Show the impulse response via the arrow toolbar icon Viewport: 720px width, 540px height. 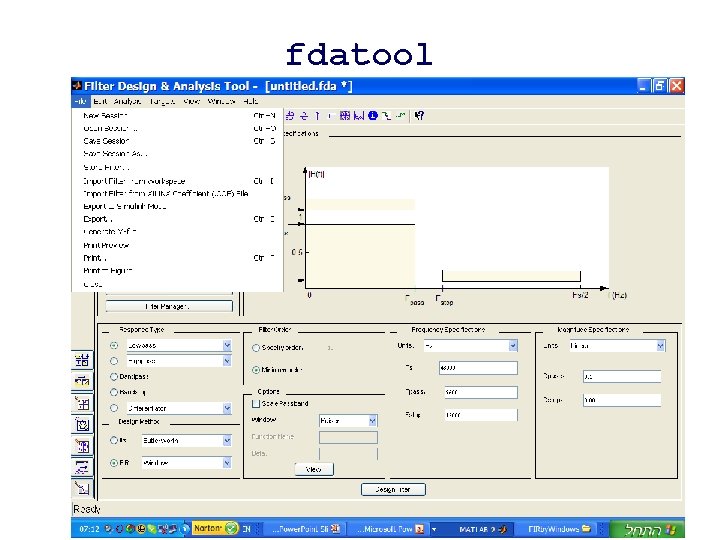pyautogui.click(x=317, y=116)
